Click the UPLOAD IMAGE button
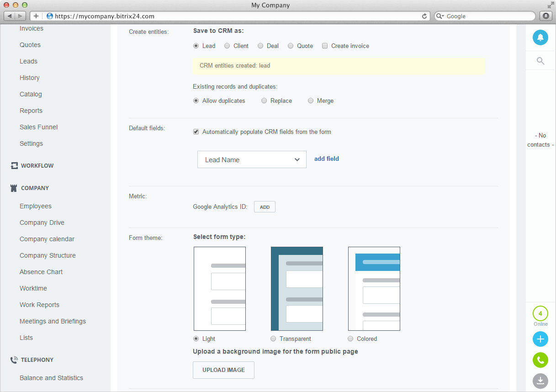This screenshot has height=392, width=556. 223,370
